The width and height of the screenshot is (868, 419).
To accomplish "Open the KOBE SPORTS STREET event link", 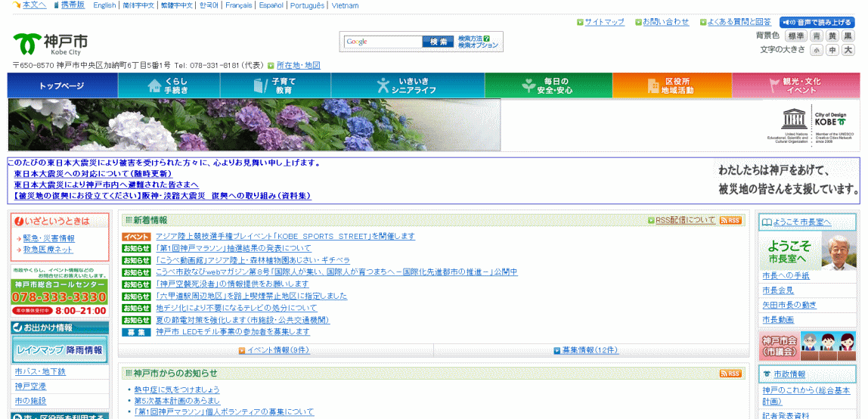I will pos(286,236).
